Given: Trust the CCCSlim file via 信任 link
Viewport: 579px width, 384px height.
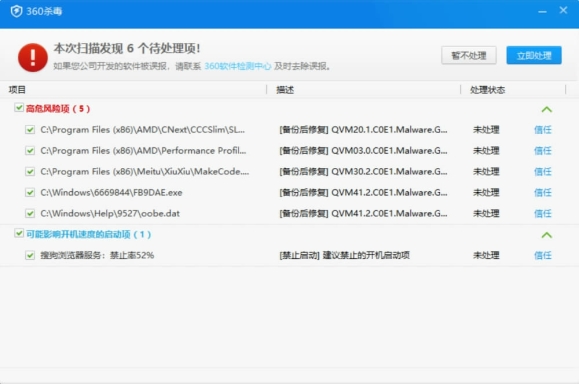Looking at the screenshot, I should click(x=543, y=130).
